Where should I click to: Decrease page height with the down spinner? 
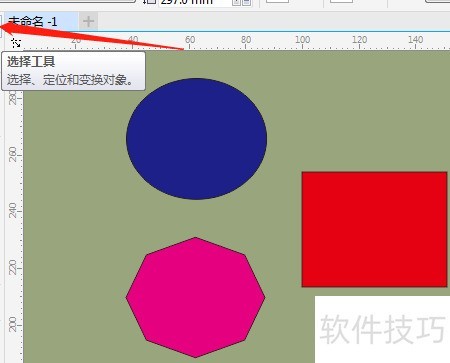tap(246, 3)
